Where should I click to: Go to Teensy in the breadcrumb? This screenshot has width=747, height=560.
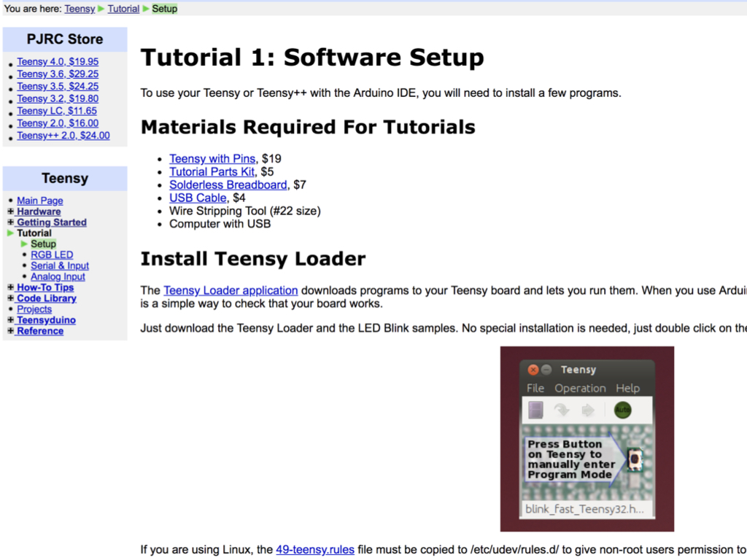coord(80,9)
